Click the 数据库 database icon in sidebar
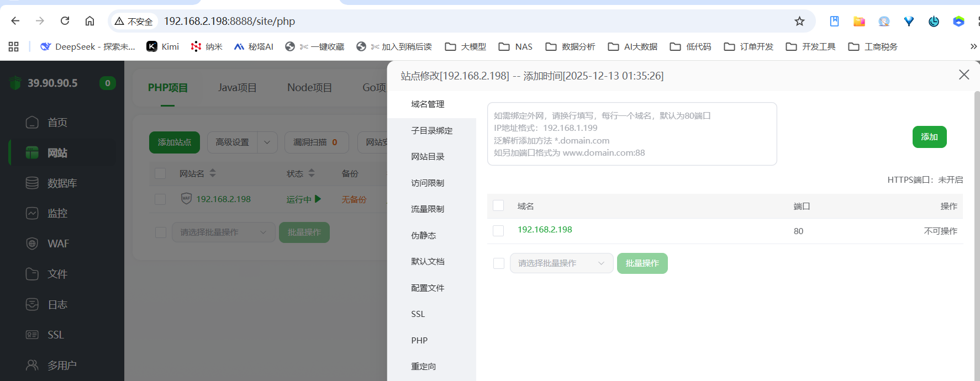Image resolution: width=980 pixels, height=381 pixels. [x=32, y=183]
